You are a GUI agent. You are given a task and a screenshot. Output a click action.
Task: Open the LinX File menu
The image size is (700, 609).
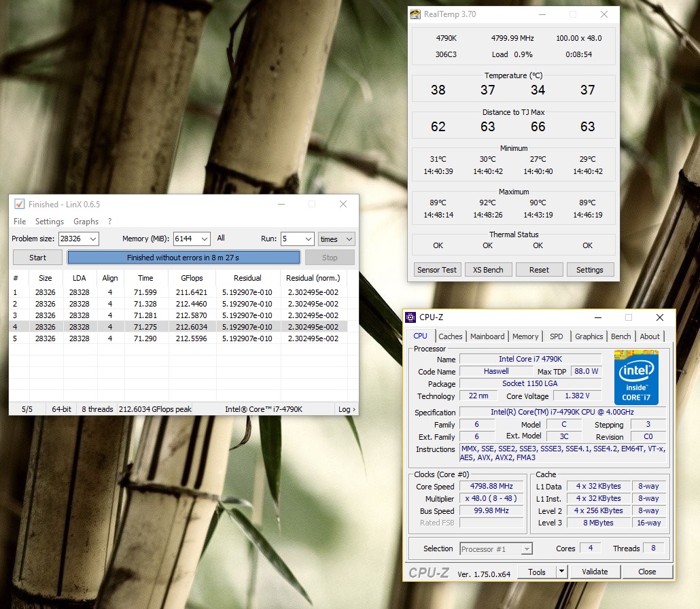[20, 222]
